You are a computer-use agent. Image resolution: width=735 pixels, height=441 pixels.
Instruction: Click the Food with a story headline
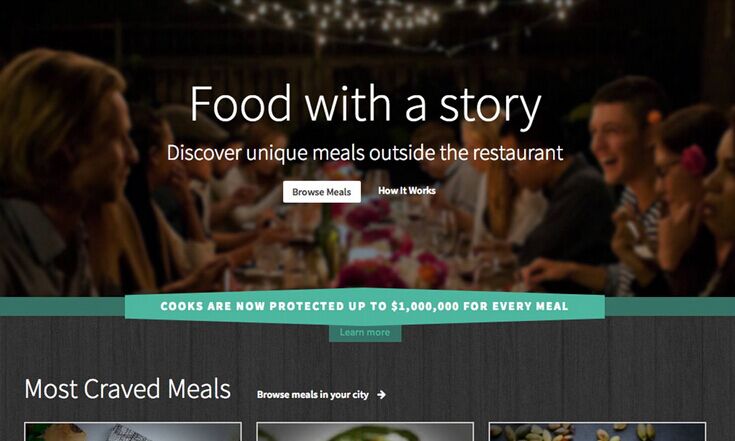coord(365,104)
